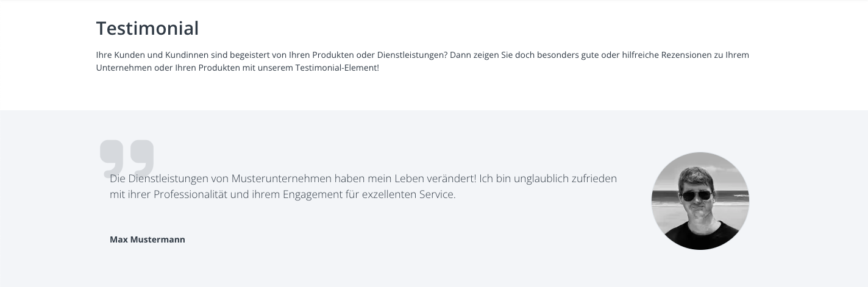This screenshot has width=868, height=287.
Task: Click the word "Musterunternehmen" in the quote
Action: click(282, 179)
